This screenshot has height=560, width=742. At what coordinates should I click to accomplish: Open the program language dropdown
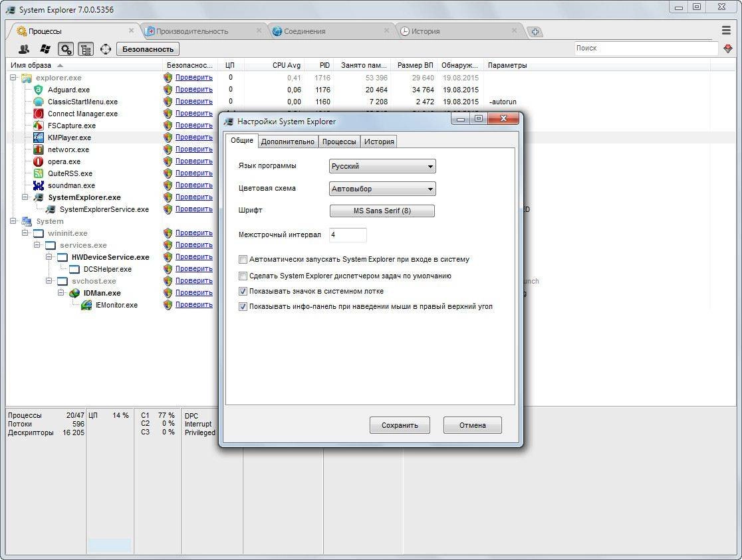[382, 166]
